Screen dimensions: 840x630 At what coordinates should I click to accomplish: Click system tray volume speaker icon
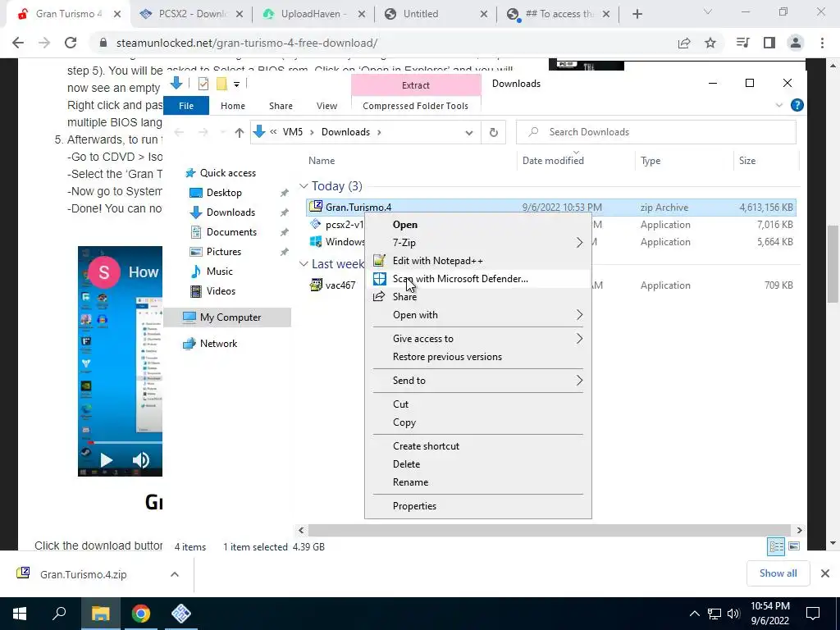(x=733, y=614)
